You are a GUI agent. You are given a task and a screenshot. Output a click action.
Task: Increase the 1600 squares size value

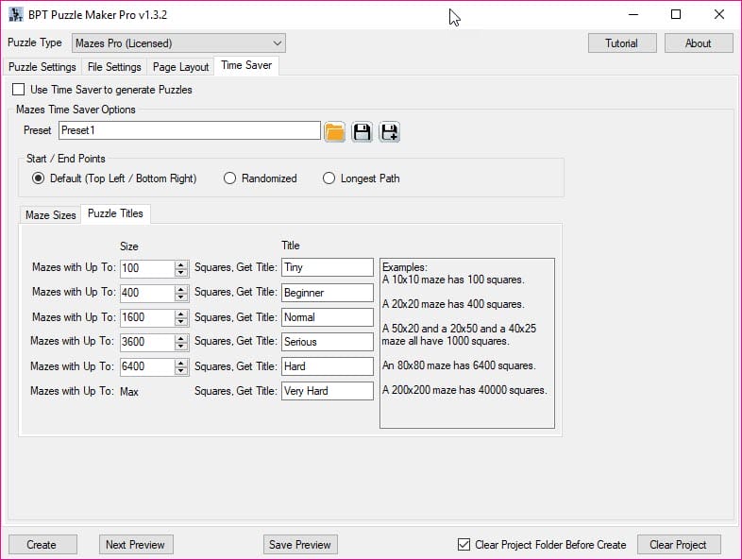[180, 314]
